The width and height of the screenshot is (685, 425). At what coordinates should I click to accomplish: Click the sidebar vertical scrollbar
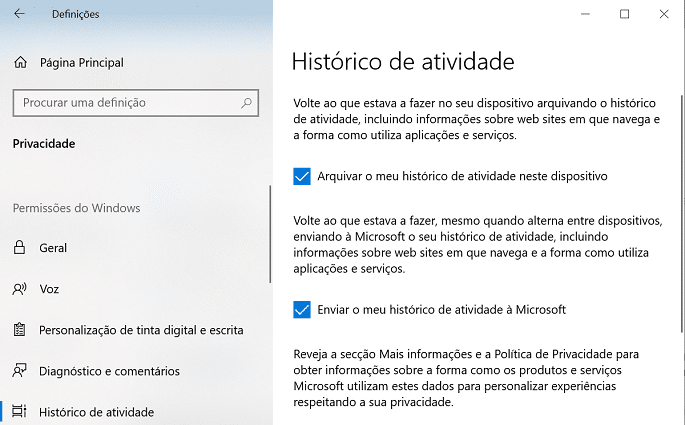pyautogui.click(x=270, y=234)
